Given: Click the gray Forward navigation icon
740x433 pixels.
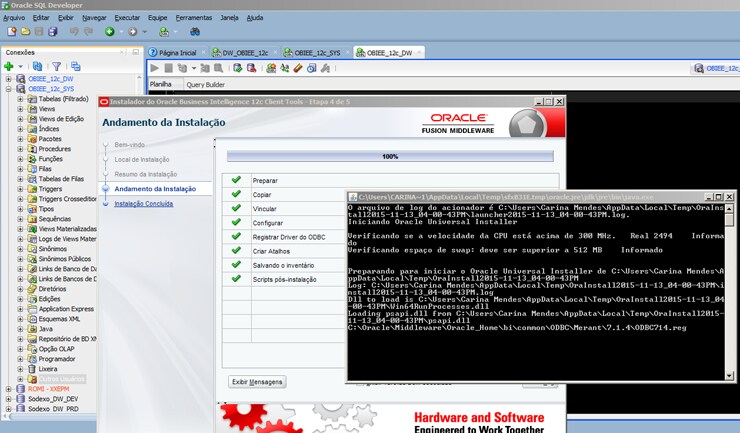Looking at the screenshot, I should click(x=133, y=32).
